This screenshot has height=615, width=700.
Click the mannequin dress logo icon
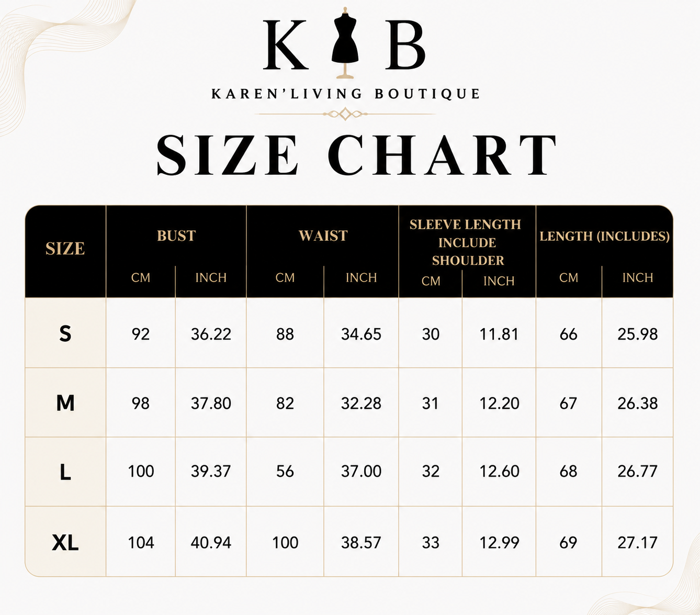(345, 43)
